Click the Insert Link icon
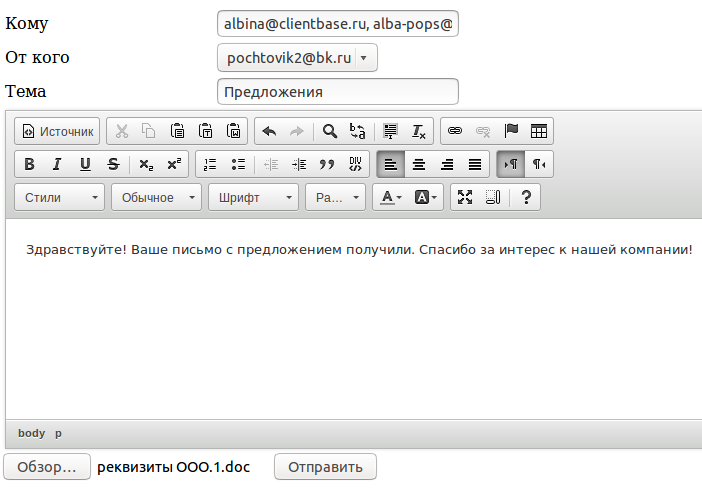702x488 pixels. (455, 131)
